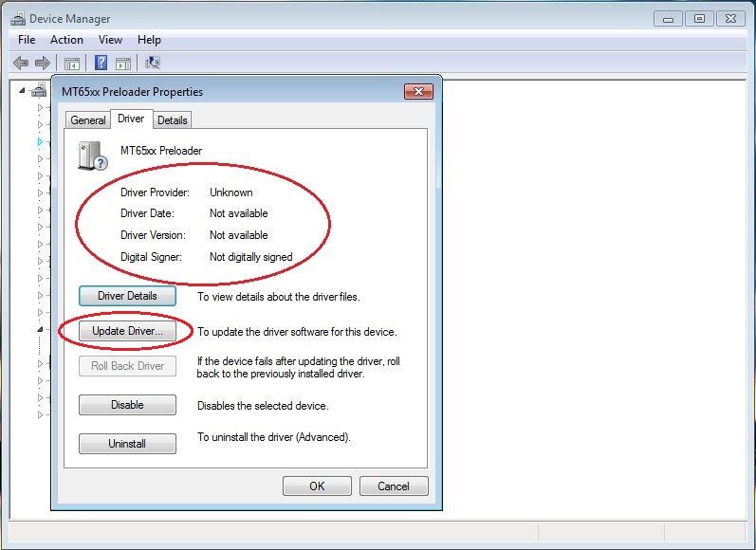Click the Forward arrow toolbar icon
The height and width of the screenshot is (550, 756).
(x=43, y=63)
